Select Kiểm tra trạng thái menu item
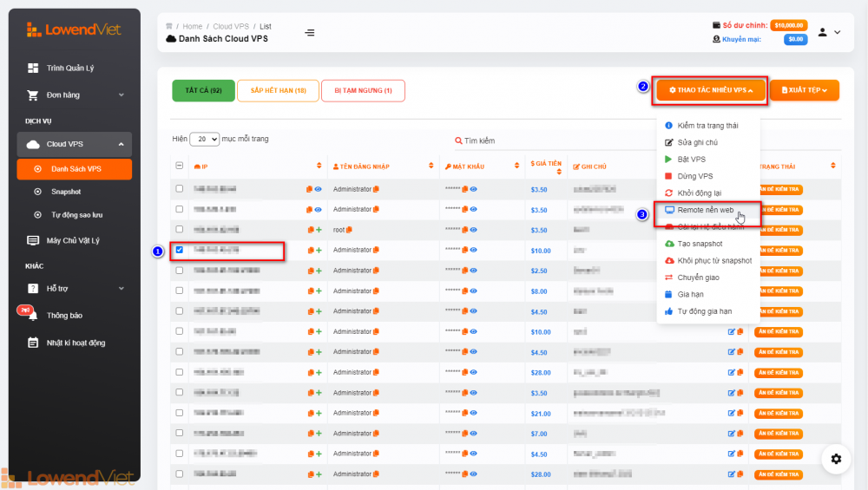868x490 pixels. point(708,126)
